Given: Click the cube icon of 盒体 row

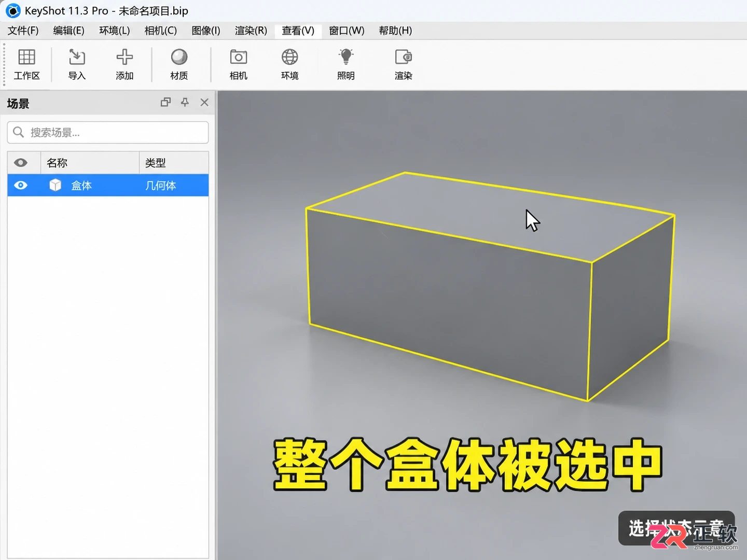Looking at the screenshot, I should (56, 185).
